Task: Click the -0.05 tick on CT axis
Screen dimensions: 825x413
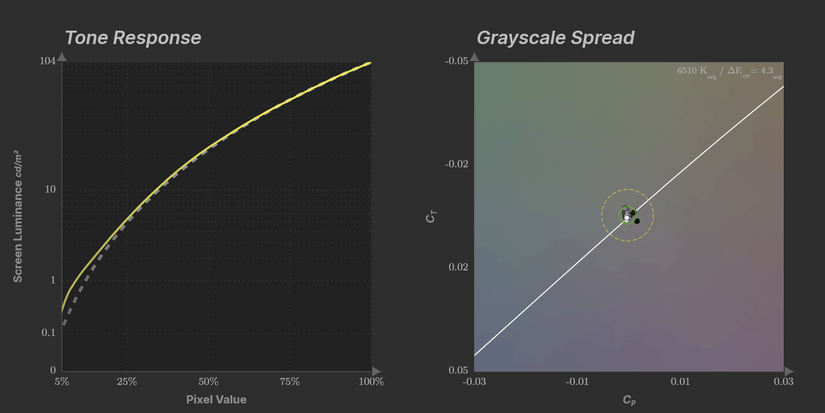Action: [x=457, y=61]
